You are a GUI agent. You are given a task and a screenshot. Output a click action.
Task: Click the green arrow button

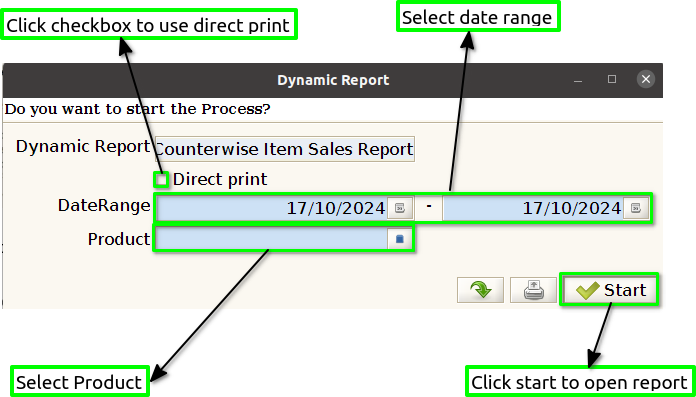pyautogui.click(x=480, y=290)
